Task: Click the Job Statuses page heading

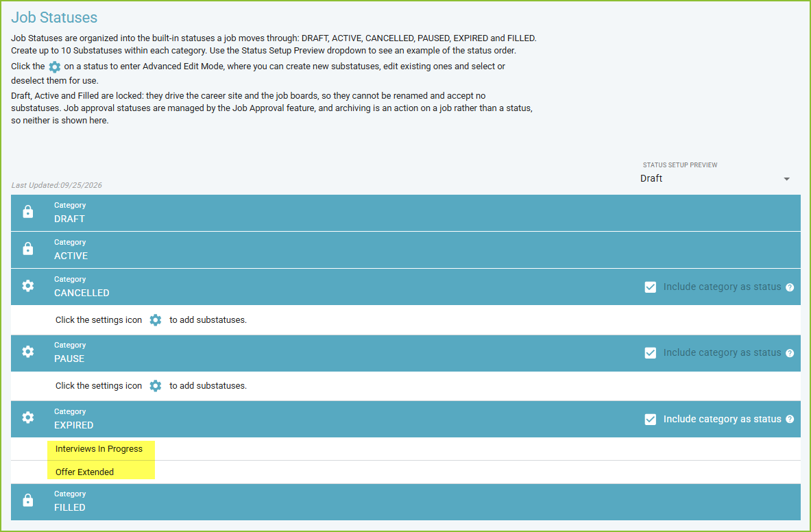Action: coord(54,18)
